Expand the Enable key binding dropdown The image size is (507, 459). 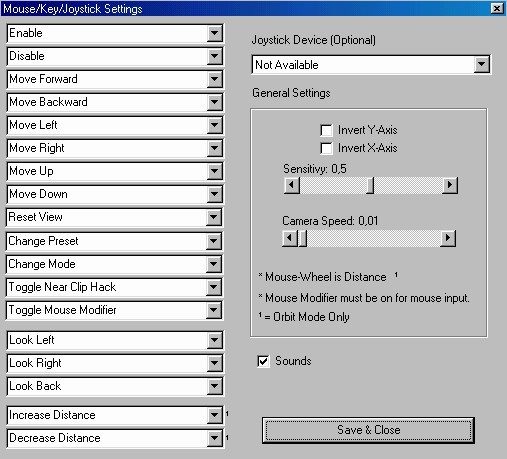(214, 33)
